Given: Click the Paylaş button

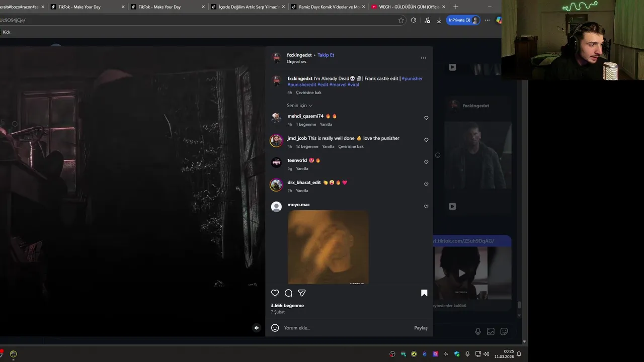Looking at the screenshot, I should point(421,328).
